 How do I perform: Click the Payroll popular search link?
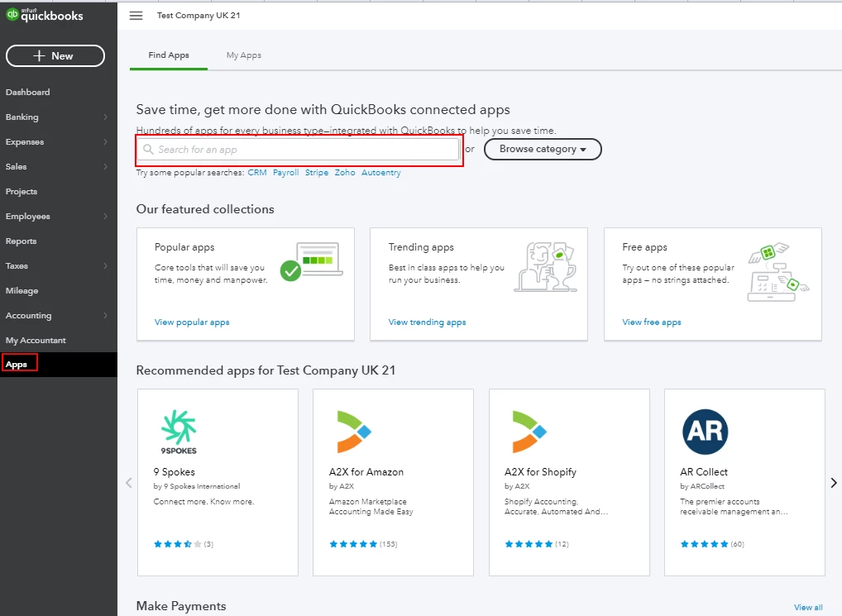(x=285, y=172)
